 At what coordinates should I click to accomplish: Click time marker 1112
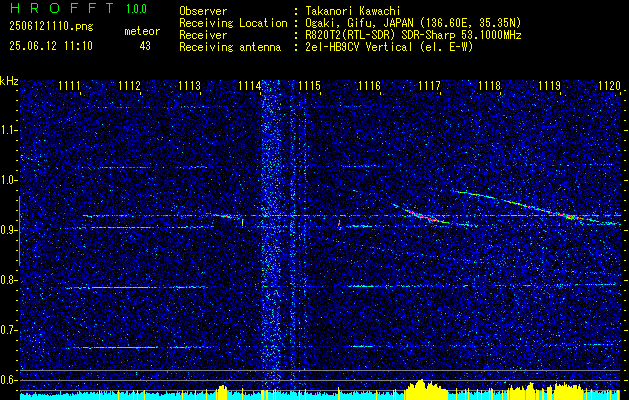129,86
